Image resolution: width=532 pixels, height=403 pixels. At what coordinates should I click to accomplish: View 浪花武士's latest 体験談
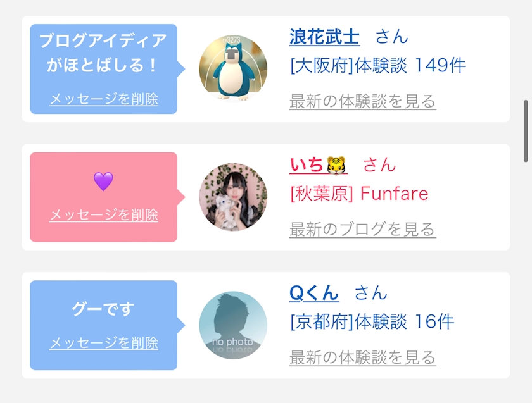pyautogui.click(x=362, y=101)
